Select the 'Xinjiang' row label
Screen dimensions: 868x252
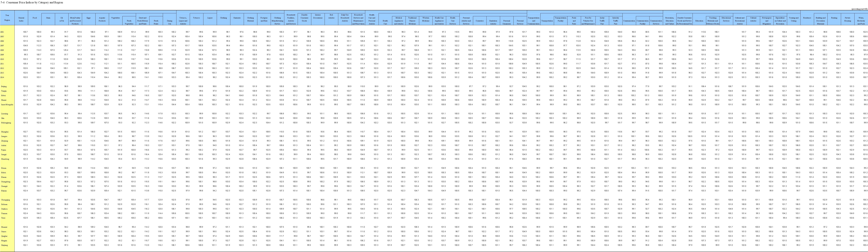pyautogui.click(x=5, y=245)
